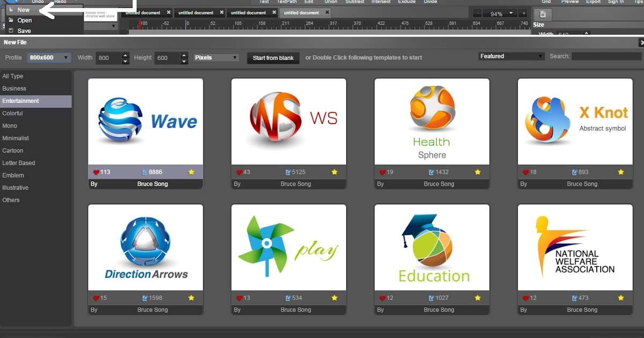This screenshot has width=644, height=338.
Task: Click the heart icon under Health Sphere template
Action: pos(383,172)
